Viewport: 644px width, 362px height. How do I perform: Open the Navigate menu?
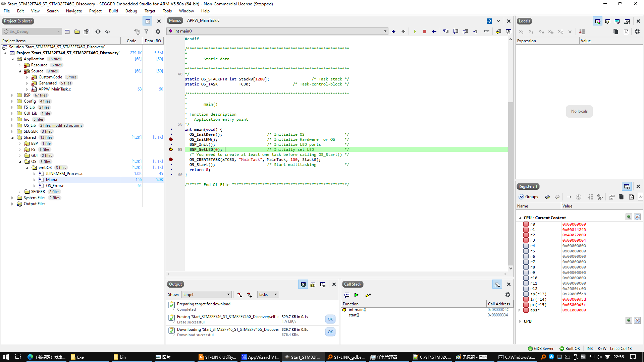click(x=74, y=11)
